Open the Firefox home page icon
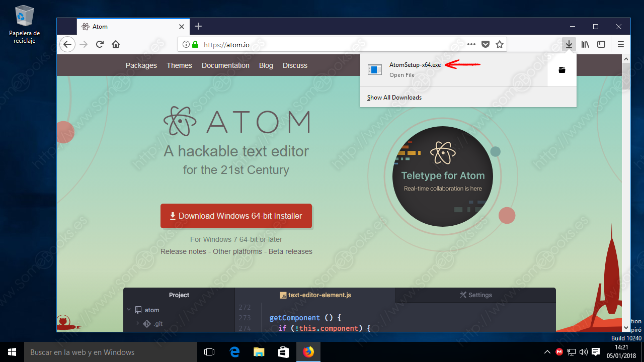Viewport: 644px width, 362px height. point(116,44)
